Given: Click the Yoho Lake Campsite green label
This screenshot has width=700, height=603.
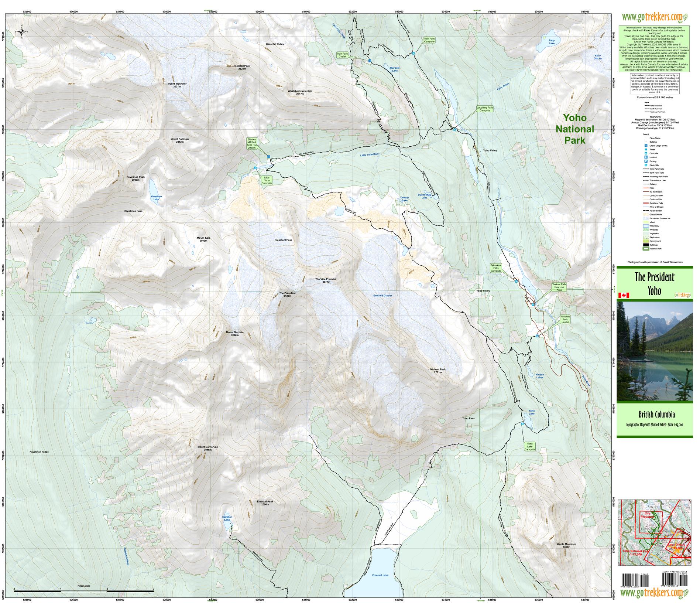Looking at the screenshot, I should [530, 446].
